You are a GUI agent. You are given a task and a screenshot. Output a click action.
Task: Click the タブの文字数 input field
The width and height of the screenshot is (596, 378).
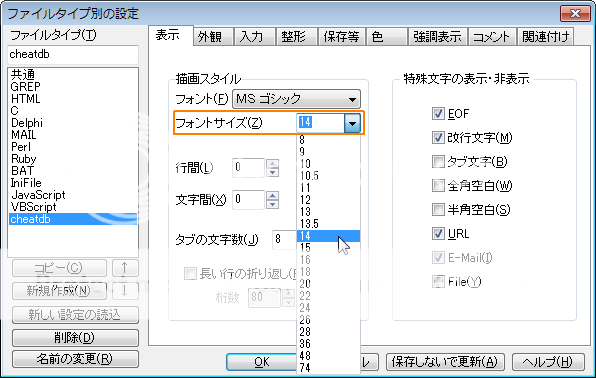click(x=284, y=239)
